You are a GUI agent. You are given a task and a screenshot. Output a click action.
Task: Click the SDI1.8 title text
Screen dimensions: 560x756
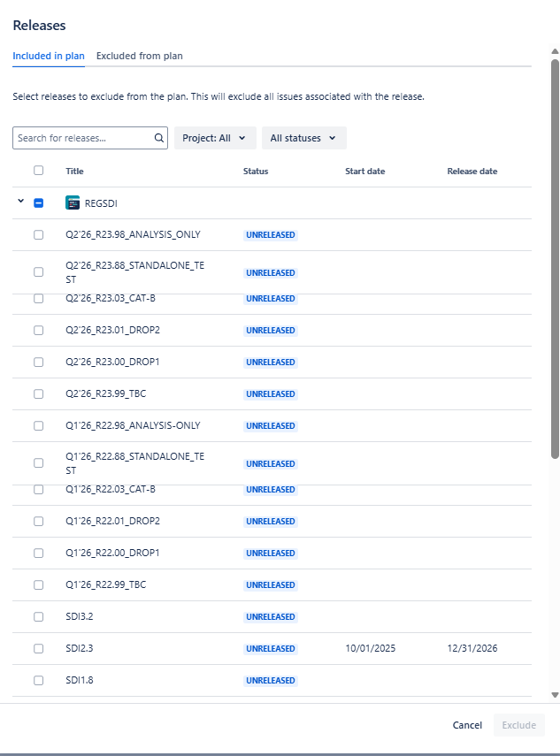[x=80, y=680]
